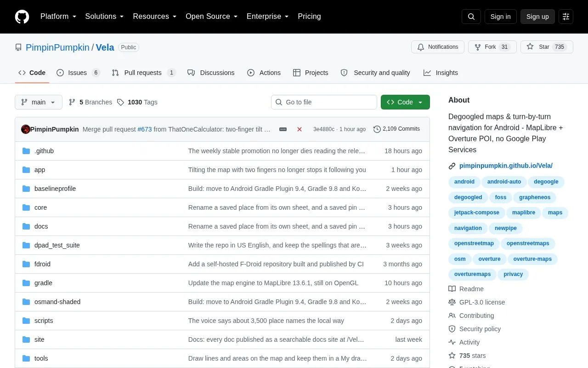Switch to the Issues tab

click(x=78, y=73)
